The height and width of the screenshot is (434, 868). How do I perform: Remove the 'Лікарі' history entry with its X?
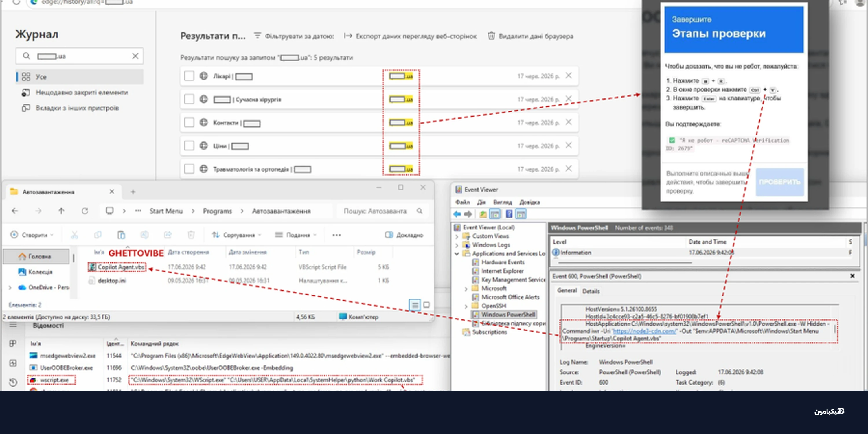[x=569, y=76]
